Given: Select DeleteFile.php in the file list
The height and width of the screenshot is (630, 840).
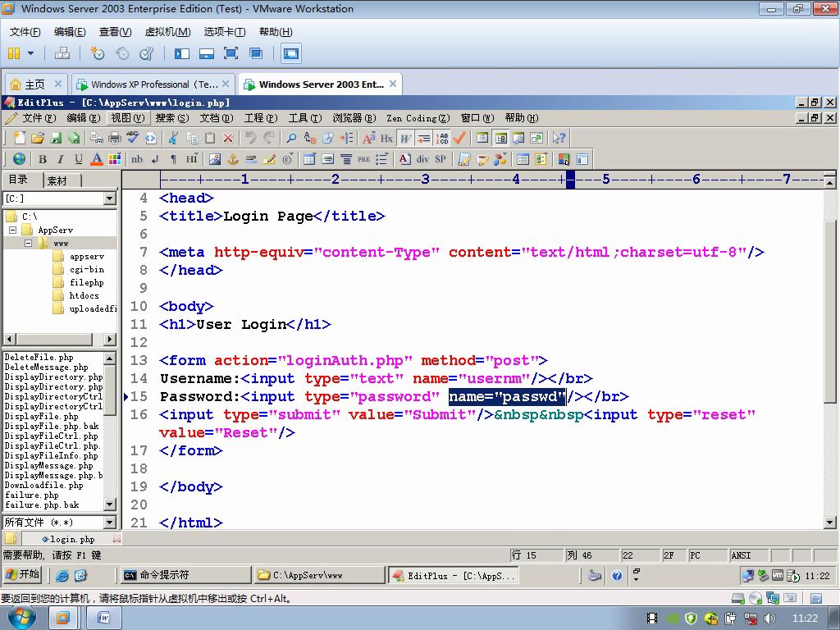Looking at the screenshot, I should pyautogui.click(x=39, y=358).
